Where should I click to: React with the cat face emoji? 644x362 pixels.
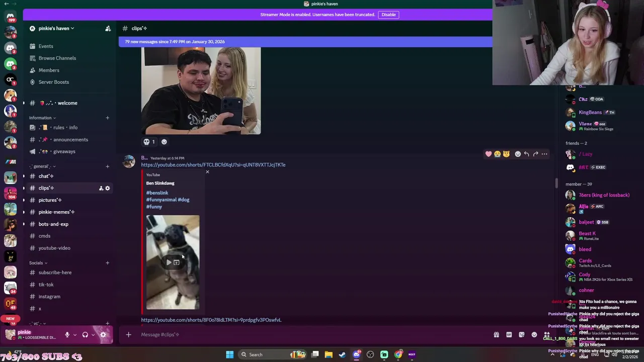pos(506,154)
